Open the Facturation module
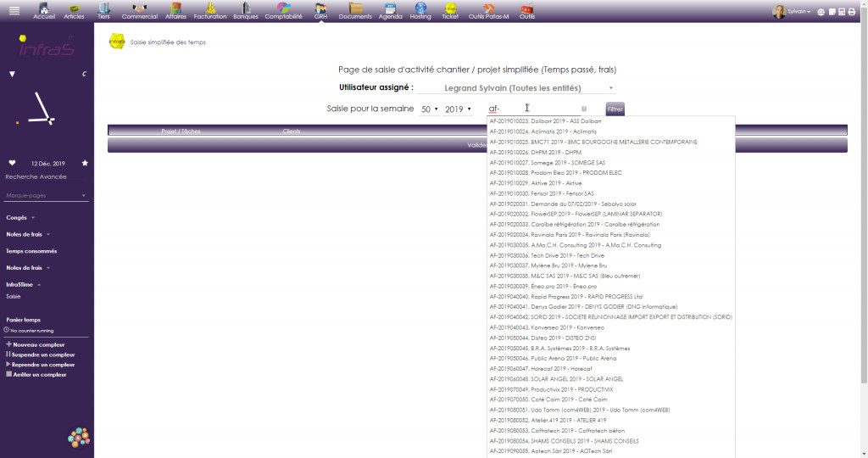Screen dimensions: 868x458 pos(210,11)
